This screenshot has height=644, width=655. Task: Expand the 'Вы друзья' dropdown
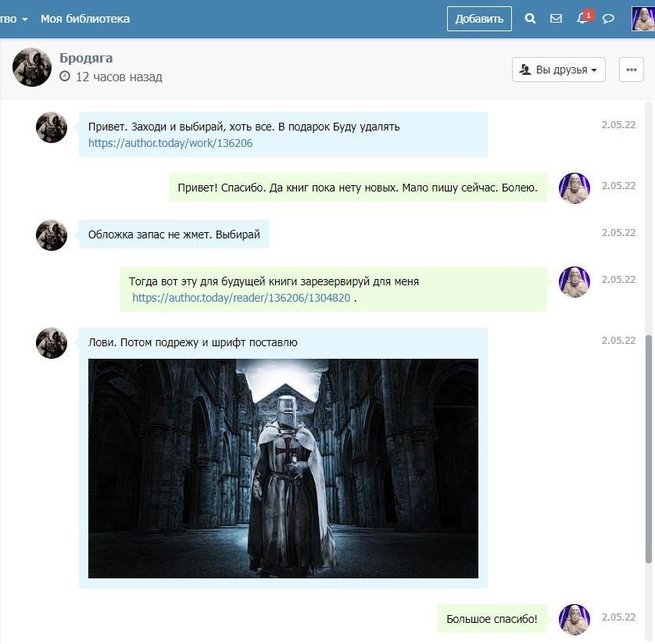point(558,70)
